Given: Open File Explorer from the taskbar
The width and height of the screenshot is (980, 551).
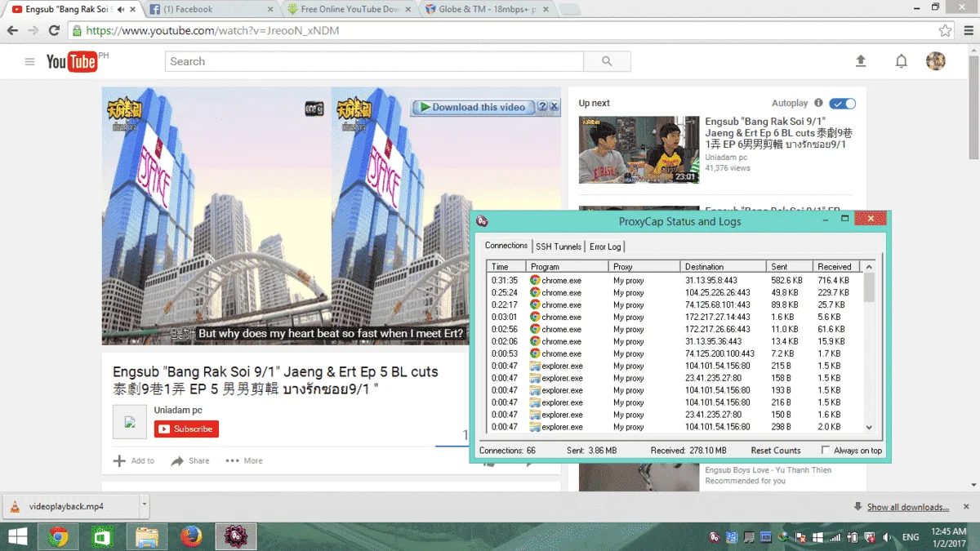Looking at the screenshot, I should [x=147, y=536].
